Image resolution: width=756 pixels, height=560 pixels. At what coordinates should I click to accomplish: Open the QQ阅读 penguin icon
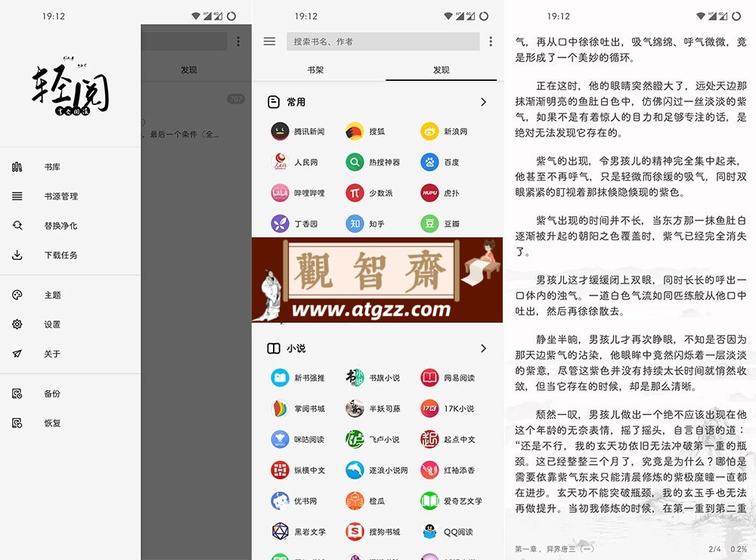tap(429, 532)
